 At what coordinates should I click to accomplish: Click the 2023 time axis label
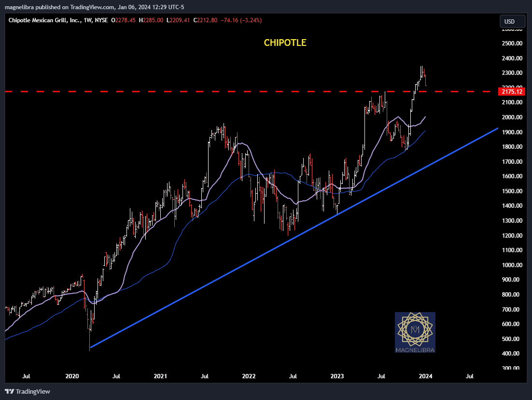tap(337, 376)
